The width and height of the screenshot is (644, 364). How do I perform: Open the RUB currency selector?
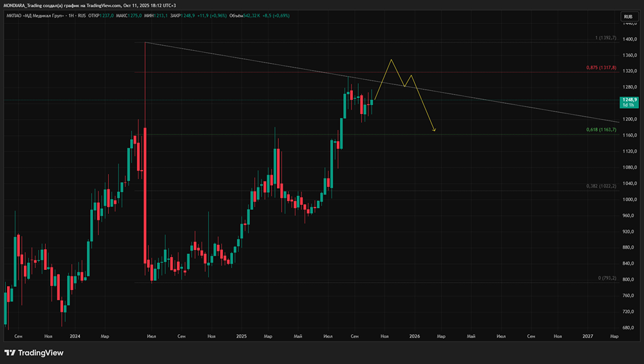coord(629,17)
